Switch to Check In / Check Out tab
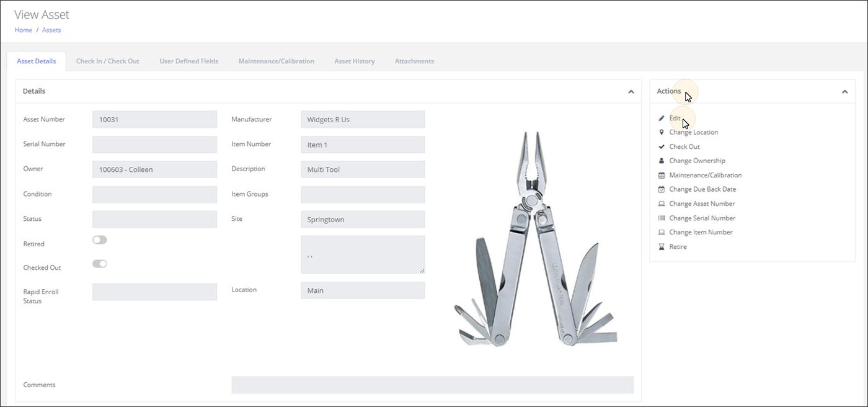Viewport: 868px width, 407px height. [x=108, y=61]
